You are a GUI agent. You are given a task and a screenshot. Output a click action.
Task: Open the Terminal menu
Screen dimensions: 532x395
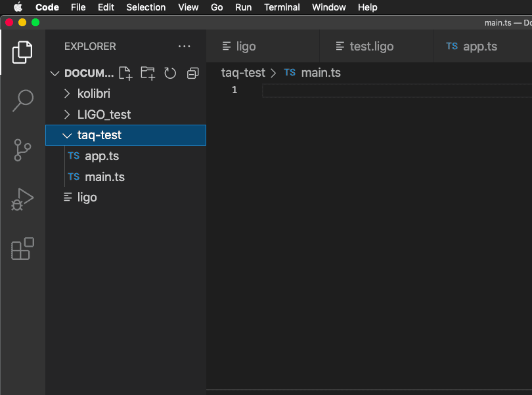(281, 7)
